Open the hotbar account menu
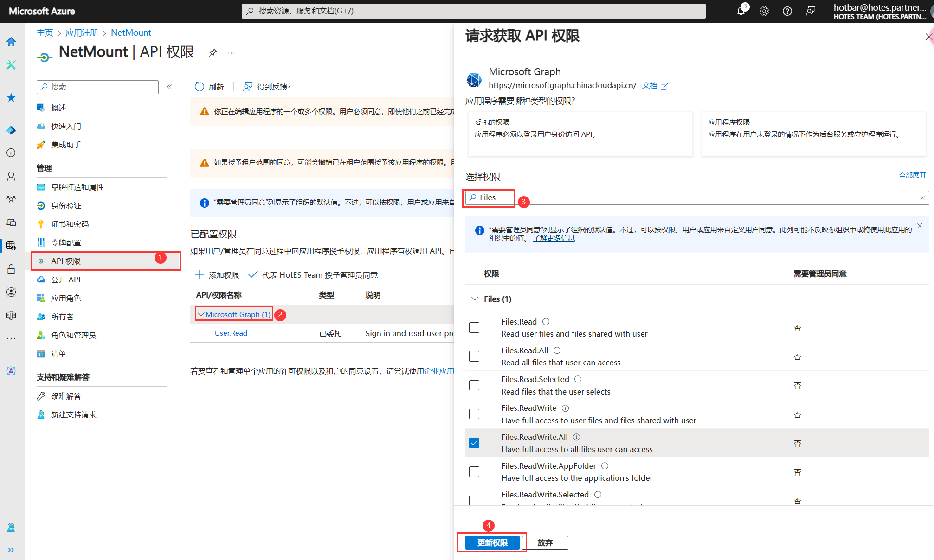The image size is (934, 560). coord(879,11)
